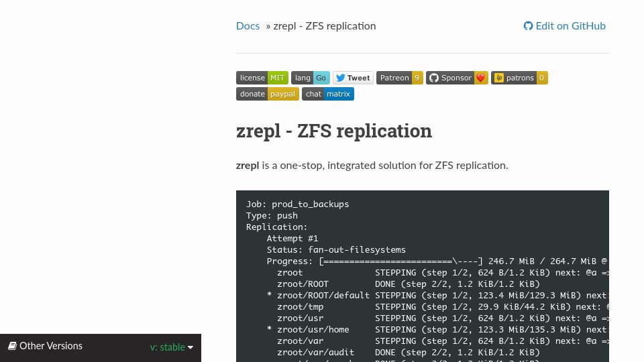
Task: Open the lang Go badge
Action: (311, 78)
